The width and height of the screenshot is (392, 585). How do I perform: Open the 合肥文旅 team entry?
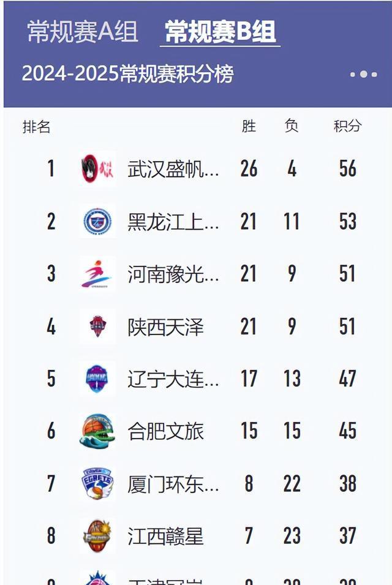(x=165, y=431)
